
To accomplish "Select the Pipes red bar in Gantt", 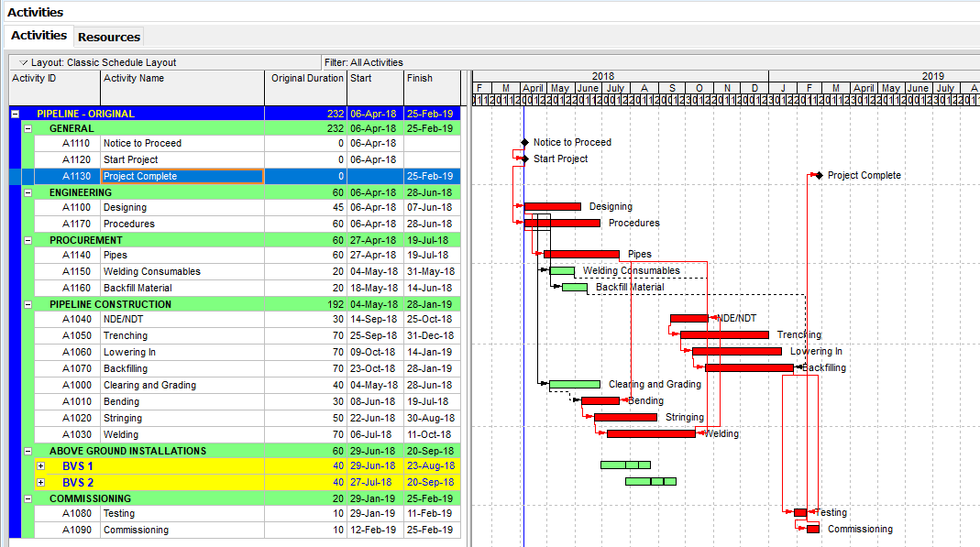I will [x=581, y=254].
